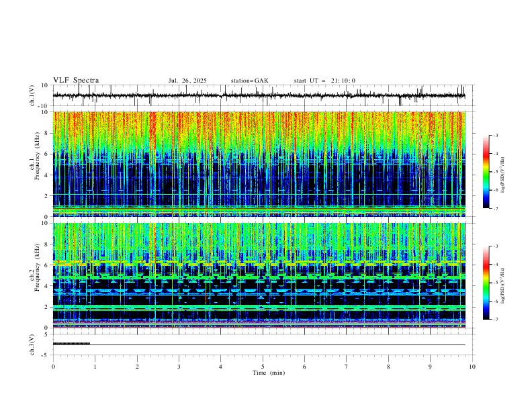Click the "station=GAK" label
The height and width of the screenshot is (411, 532).
(x=250, y=81)
